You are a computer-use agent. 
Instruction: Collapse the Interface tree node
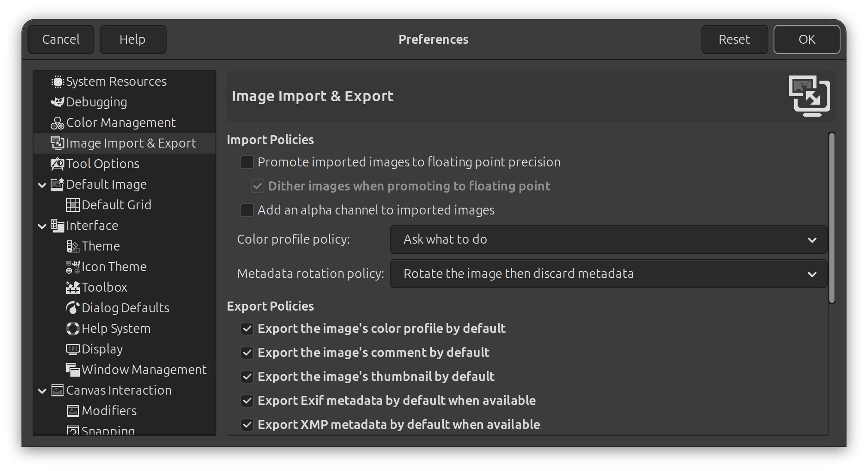point(42,226)
